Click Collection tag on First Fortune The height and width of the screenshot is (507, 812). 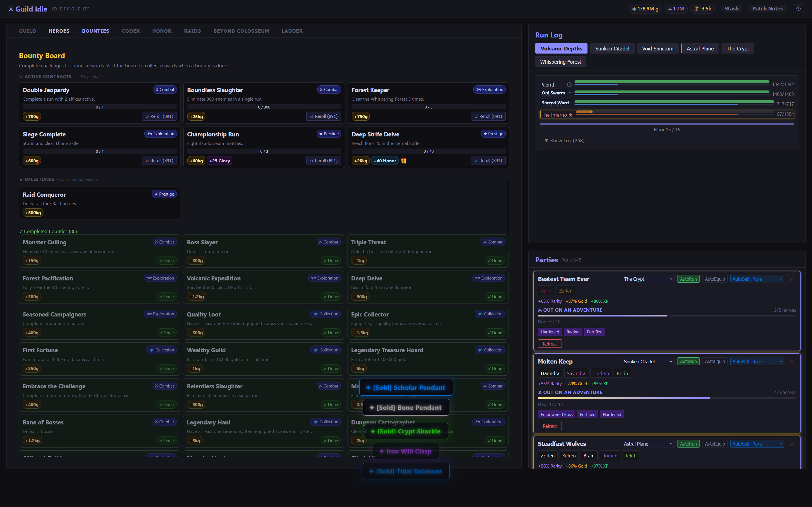click(x=161, y=350)
